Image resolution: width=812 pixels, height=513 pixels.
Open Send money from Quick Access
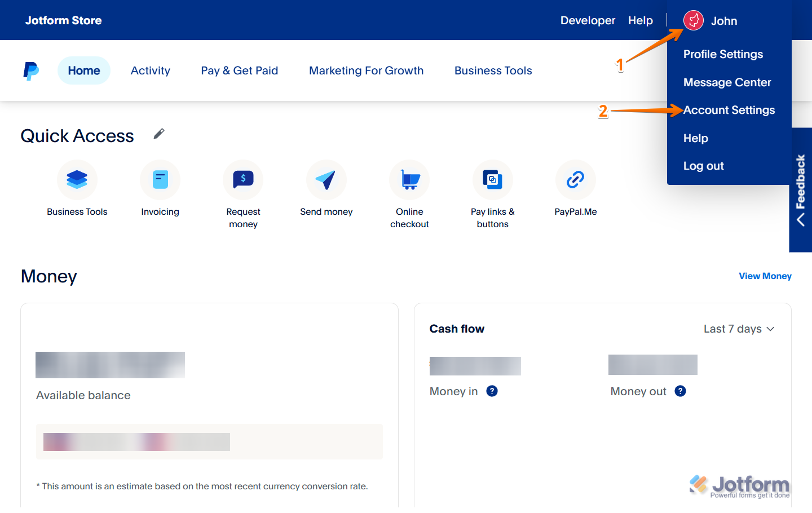tap(326, 179)
